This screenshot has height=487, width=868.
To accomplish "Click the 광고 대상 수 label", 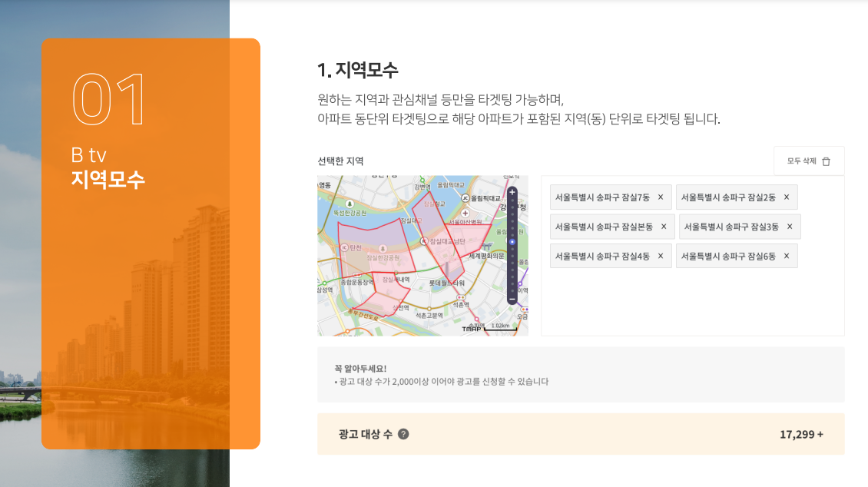I will coord(366,435).
